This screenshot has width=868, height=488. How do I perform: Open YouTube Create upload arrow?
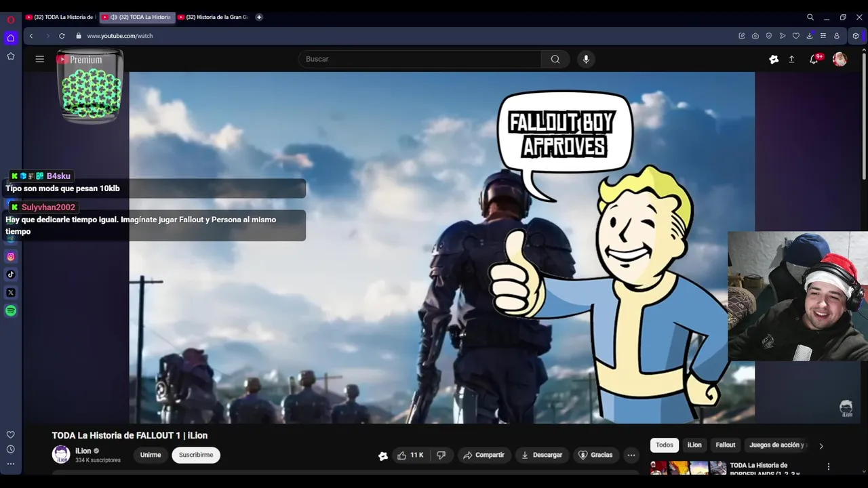pyautogui.click(x=791, y=59)
